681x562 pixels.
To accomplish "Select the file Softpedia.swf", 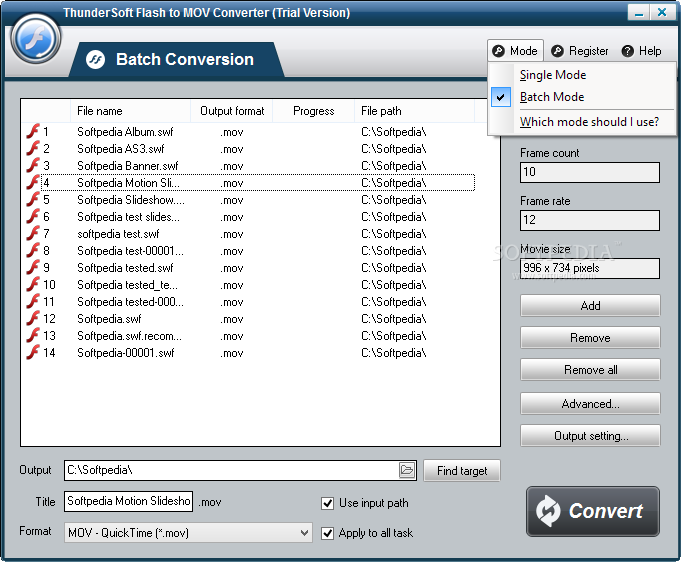I will click(109, 318).
